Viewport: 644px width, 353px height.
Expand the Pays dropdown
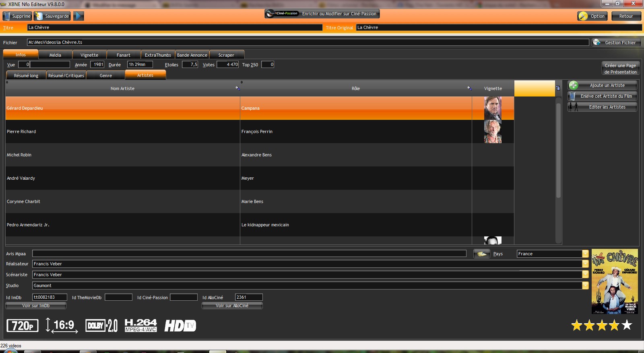click(x=585, y=254)
